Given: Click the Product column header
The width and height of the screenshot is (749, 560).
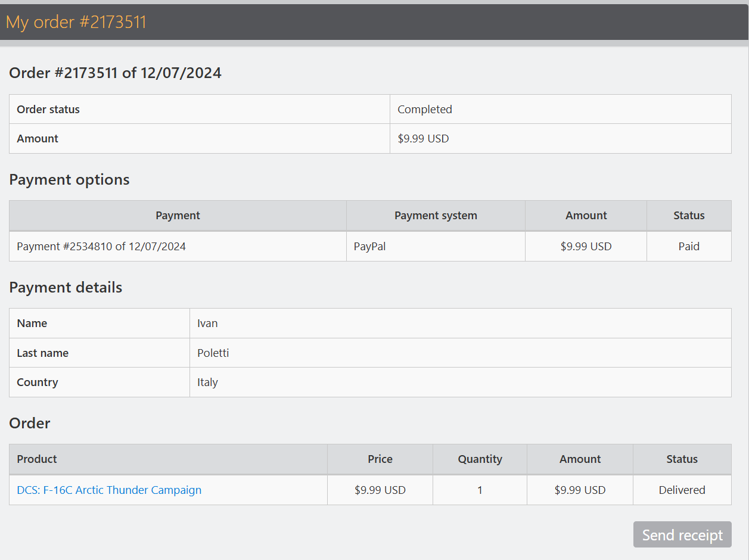Looking at the screenshot, I should [x=168, y=459].
